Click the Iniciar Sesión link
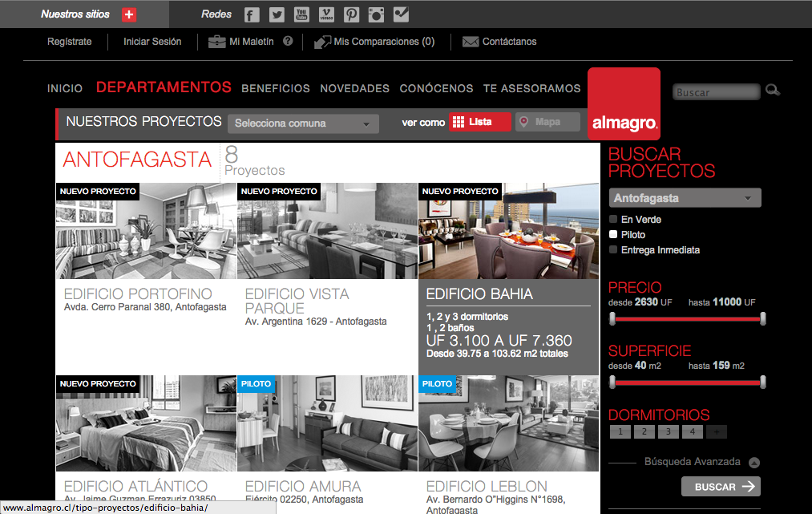This screenshot has width=812, height=514. click(x=152, y=42)
